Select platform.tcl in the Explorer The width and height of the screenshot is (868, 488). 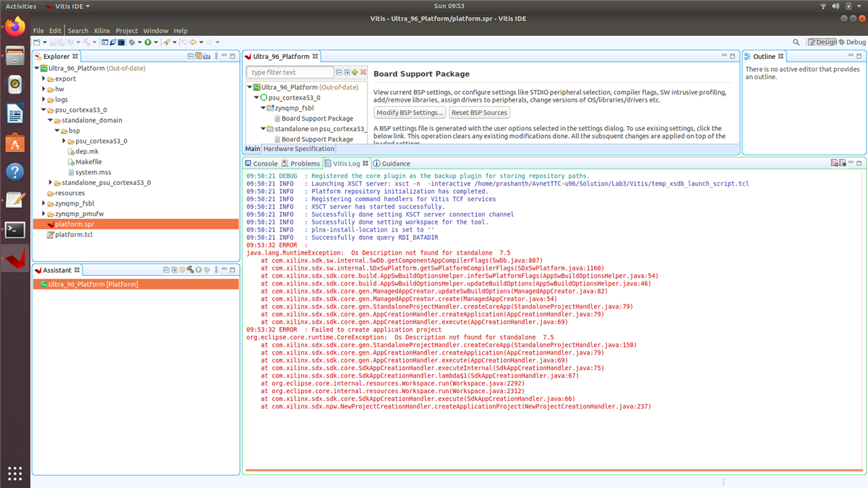tap(73, 235)
